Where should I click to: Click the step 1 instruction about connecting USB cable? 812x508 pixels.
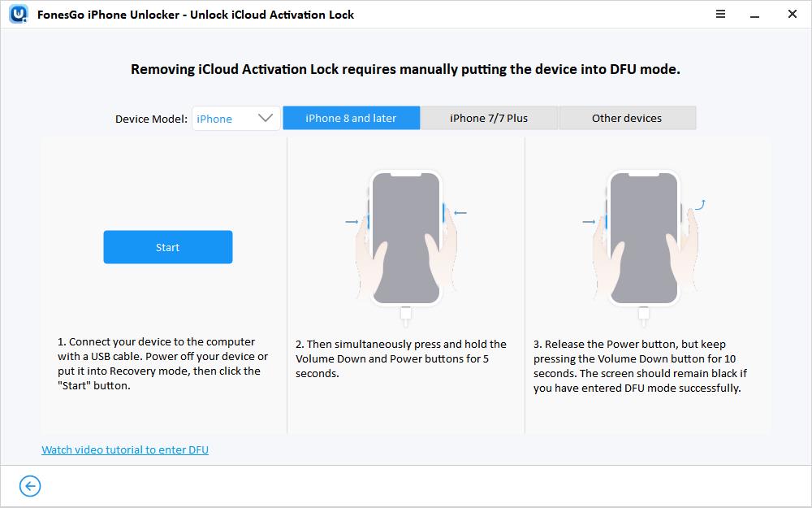point(162,364)
